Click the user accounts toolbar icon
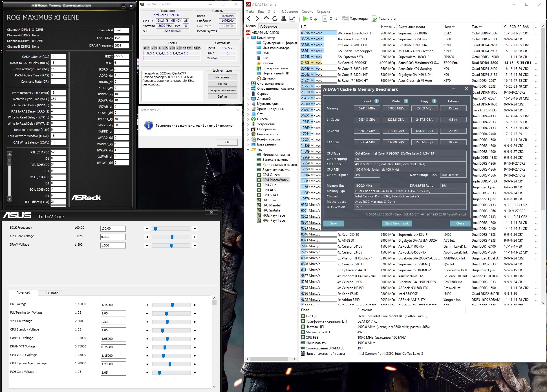 click(x=284, y=19)
